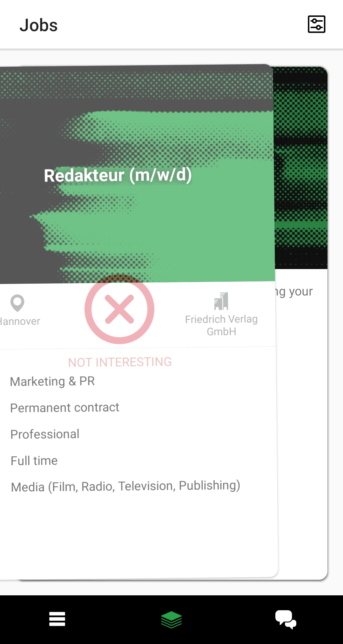Tap the Permanent contract detail
The image size is (343, 644).
[x=65, y=408]
